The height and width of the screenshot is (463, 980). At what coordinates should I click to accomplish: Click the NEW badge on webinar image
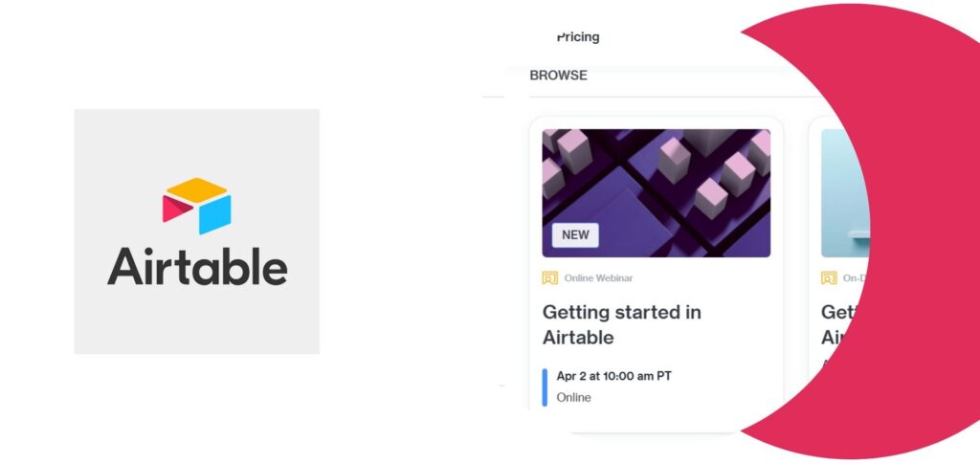pos(575,235)
